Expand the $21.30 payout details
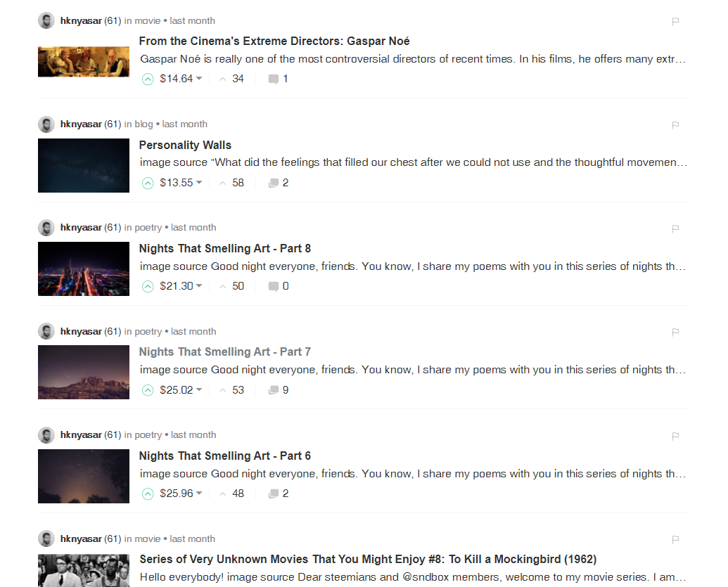 coord(181,286)
